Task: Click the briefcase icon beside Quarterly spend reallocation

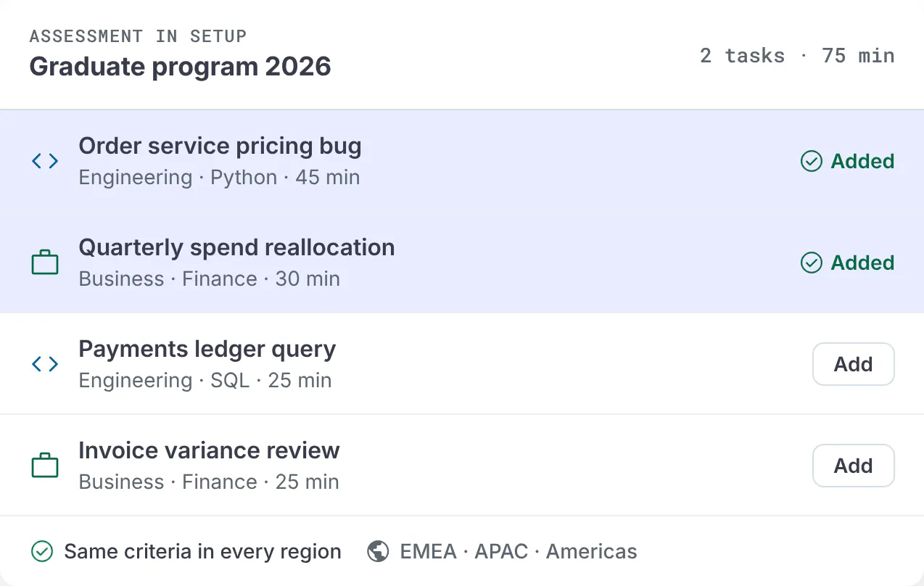Action: [x=45, y=263]
